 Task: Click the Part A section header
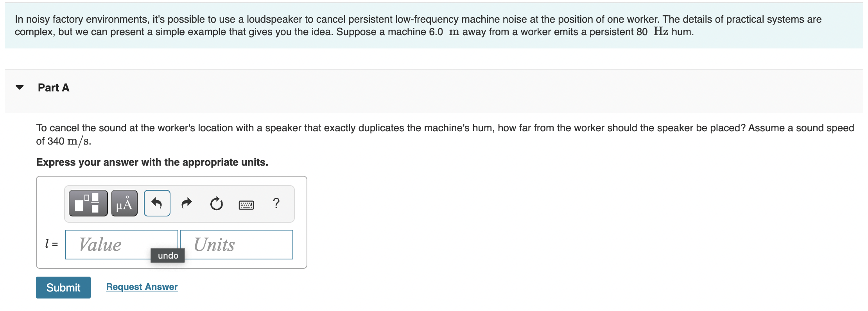[53, 88]
